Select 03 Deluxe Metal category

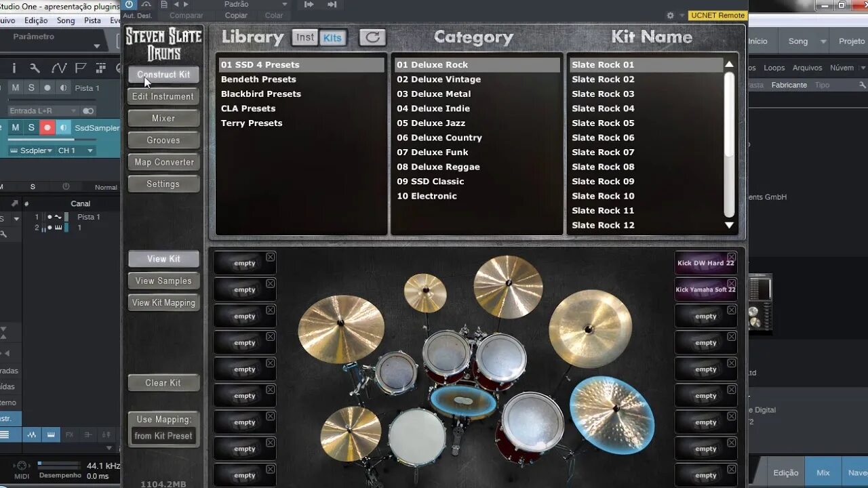pos(434,94)
